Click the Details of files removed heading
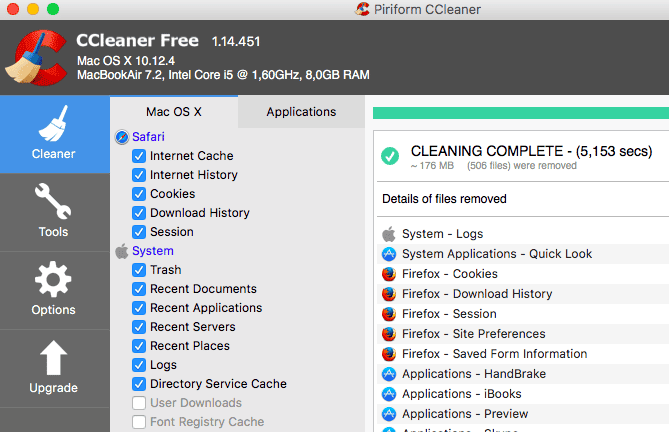This screenshot has width=669, height=432. pos(444,199)
